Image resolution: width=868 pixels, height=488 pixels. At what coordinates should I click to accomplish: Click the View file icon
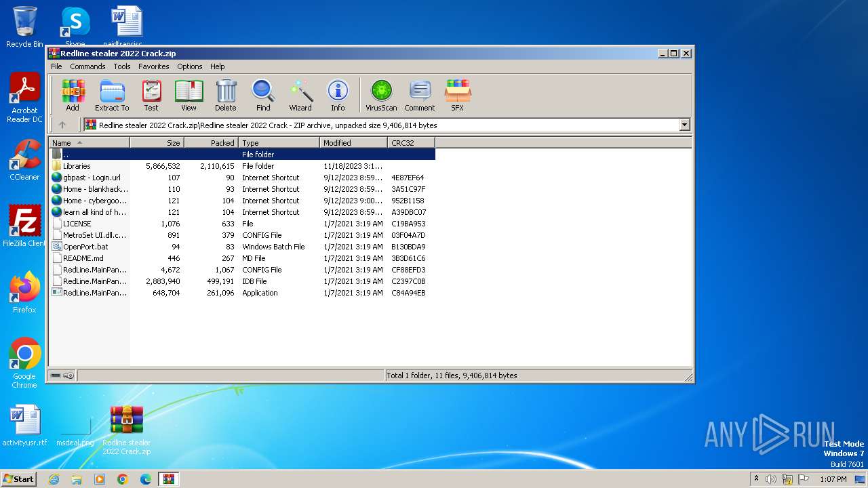(189, 95)
